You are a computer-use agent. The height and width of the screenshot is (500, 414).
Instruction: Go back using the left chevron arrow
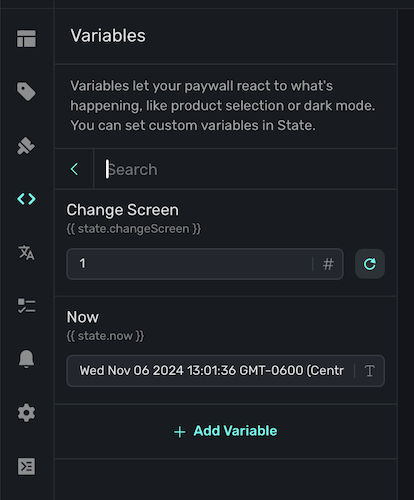click(x=74, y=169)
